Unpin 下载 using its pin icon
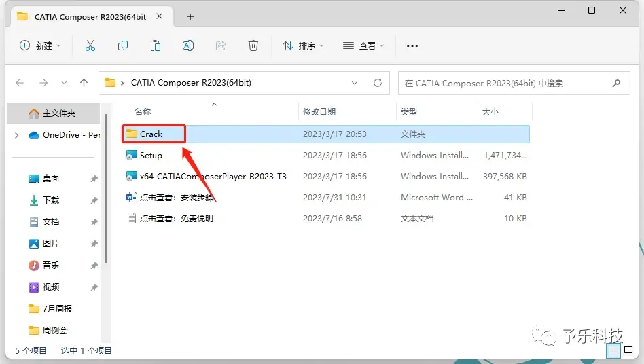 [94, 200]
